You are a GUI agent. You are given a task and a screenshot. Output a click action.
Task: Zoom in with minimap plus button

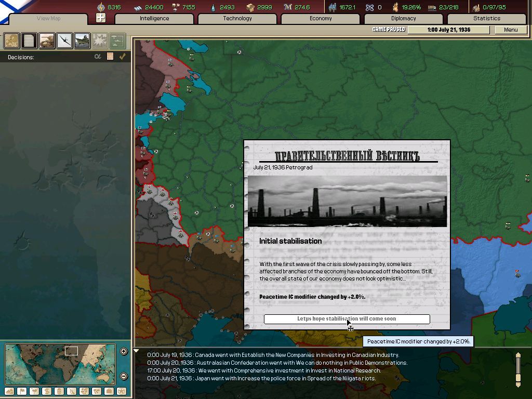pos(124,352)
